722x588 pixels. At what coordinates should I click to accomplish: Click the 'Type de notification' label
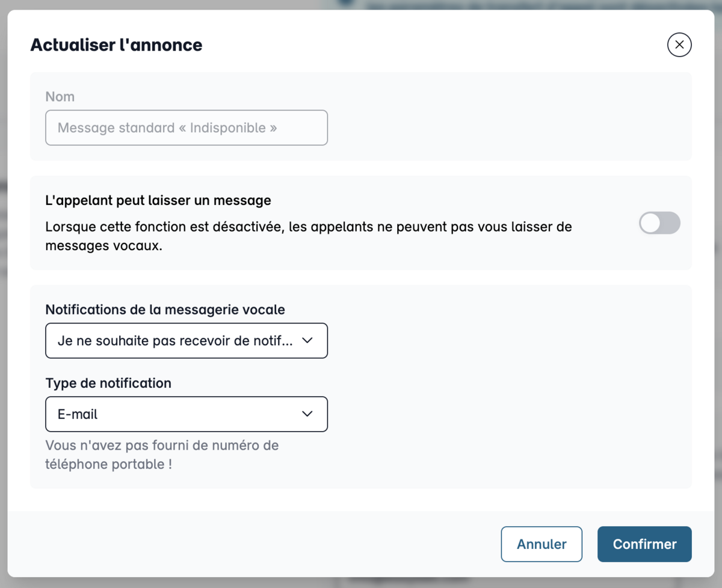pos(108,383)
